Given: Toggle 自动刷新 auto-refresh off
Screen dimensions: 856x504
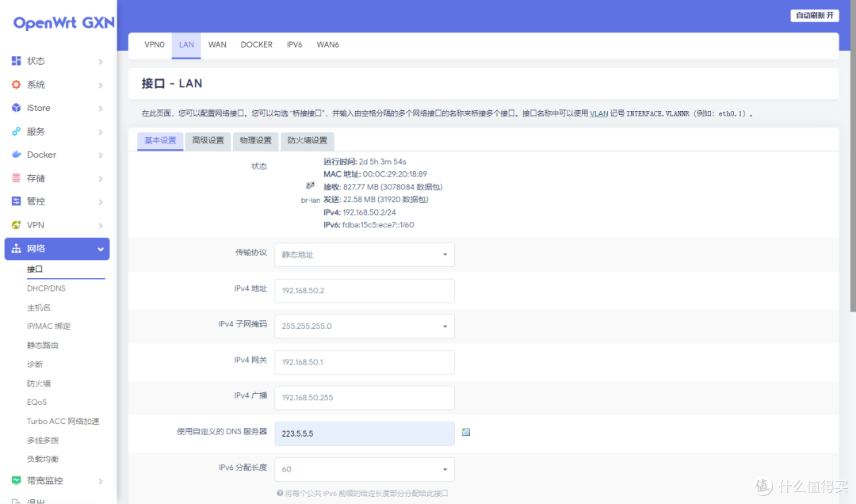Looking at the screenshot, I should pyautogui.click(x=815, y=15).
